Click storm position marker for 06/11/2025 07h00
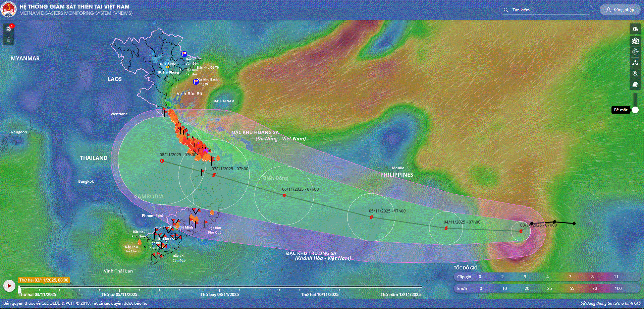The height and width of the screenshot is (309, 644). point(284,195)
